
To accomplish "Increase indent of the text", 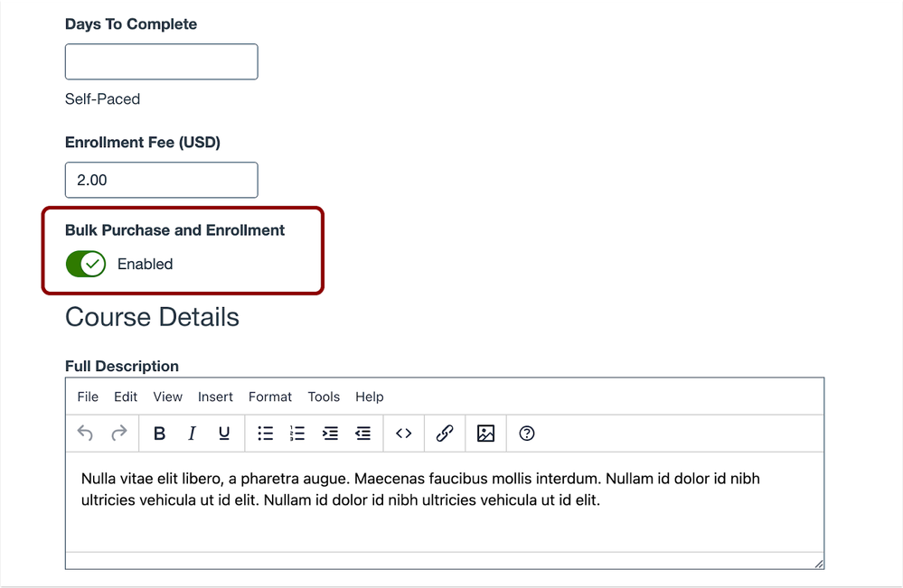I will pos(330,434).
